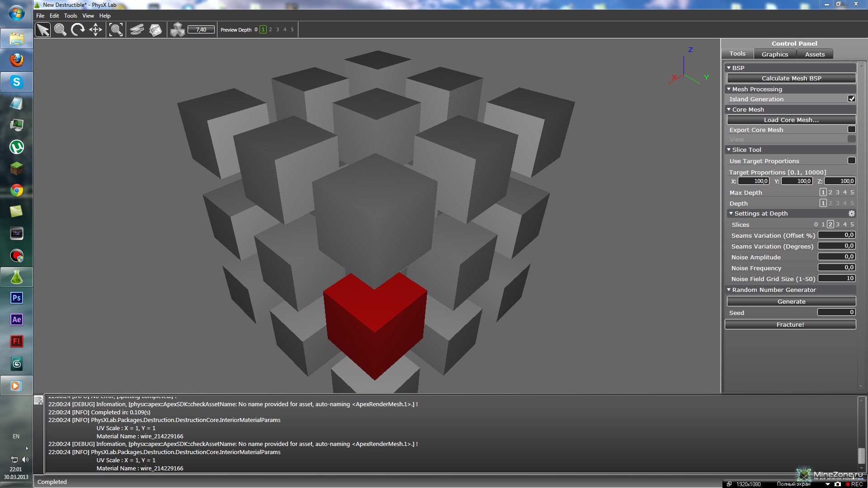Click the zoom-to-fit frame icon
Screen dimensions: 868x488
point(116,30)
